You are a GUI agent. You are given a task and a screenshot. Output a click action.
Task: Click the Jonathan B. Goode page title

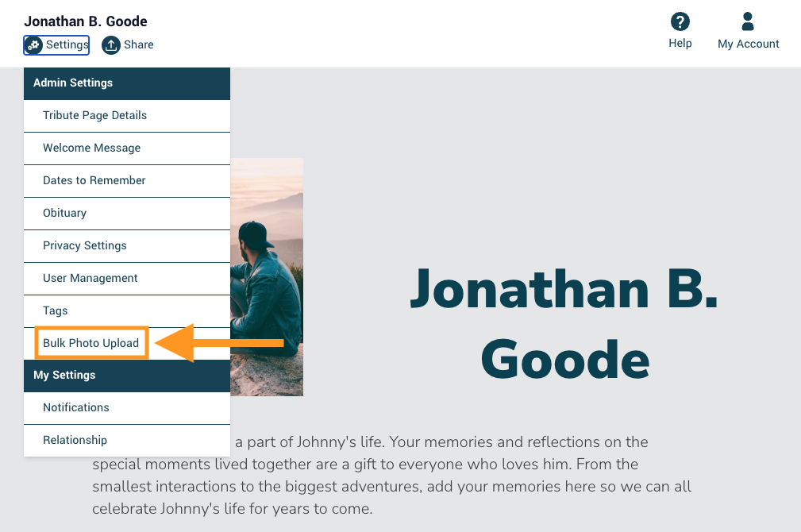tap(564, 324)
